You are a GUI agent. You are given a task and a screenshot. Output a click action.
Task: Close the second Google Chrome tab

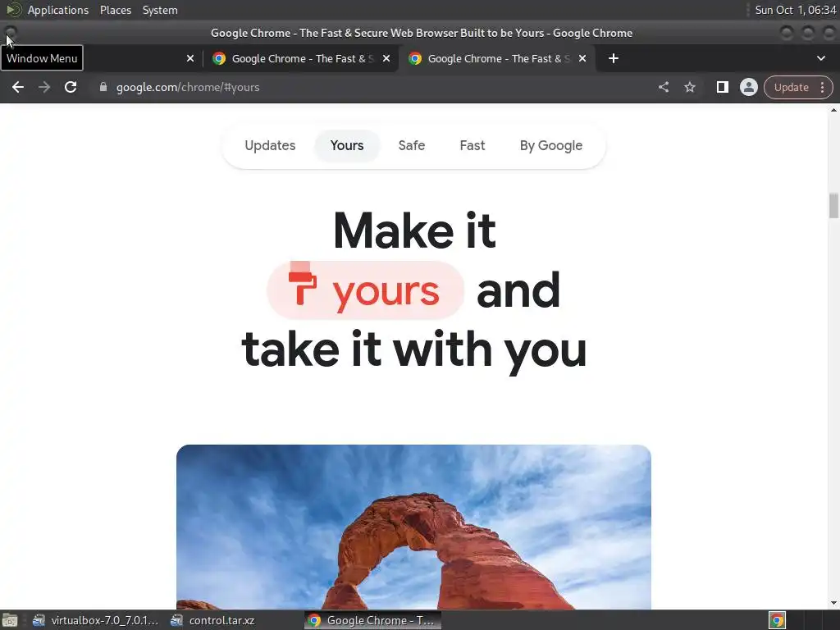(x=386, y=58)
